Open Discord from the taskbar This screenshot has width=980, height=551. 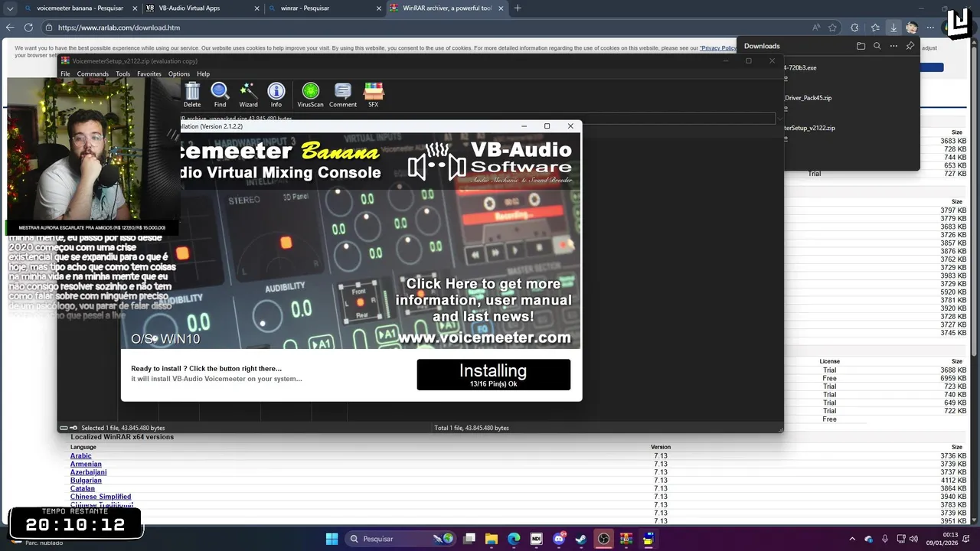(559, 539)
